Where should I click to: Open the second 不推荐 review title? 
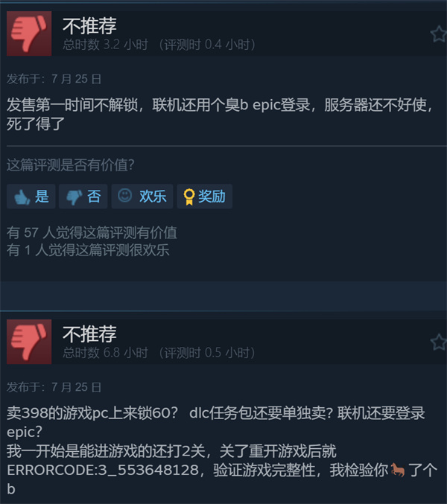pyautogui.click(x=89, y=334)
